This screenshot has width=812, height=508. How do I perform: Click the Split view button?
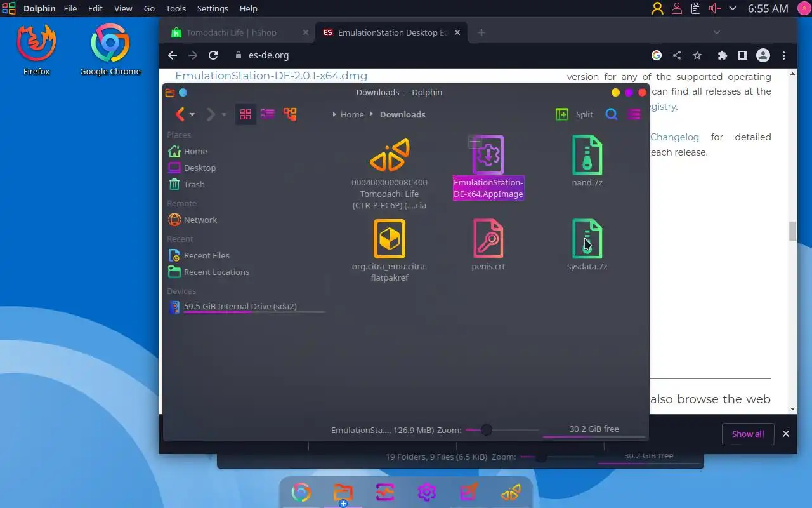pos(574,114)
